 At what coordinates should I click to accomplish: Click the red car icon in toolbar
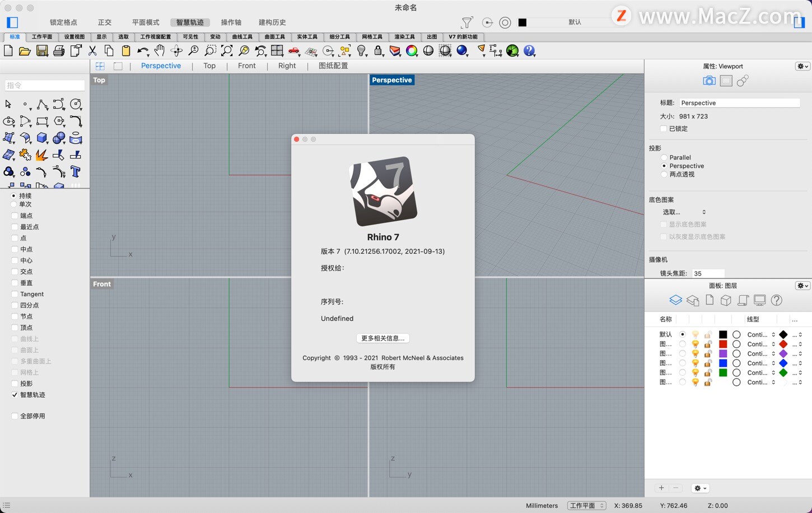point(294,51)
